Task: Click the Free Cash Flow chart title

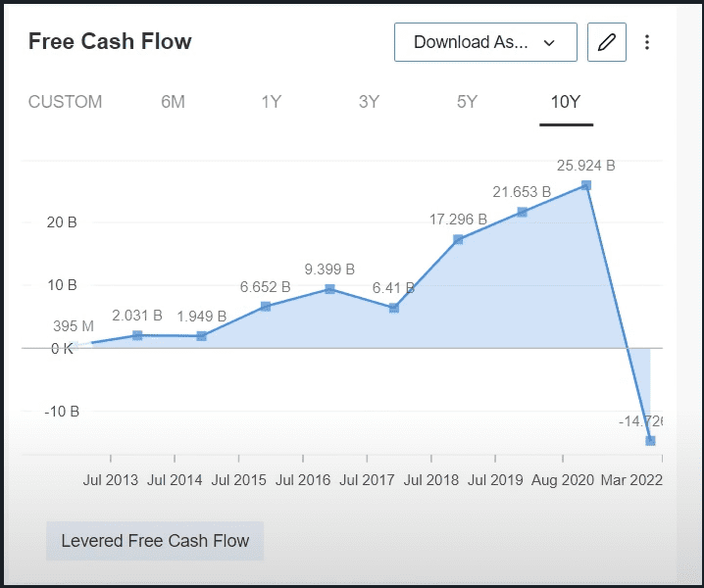Action: (x=110, y=41)
